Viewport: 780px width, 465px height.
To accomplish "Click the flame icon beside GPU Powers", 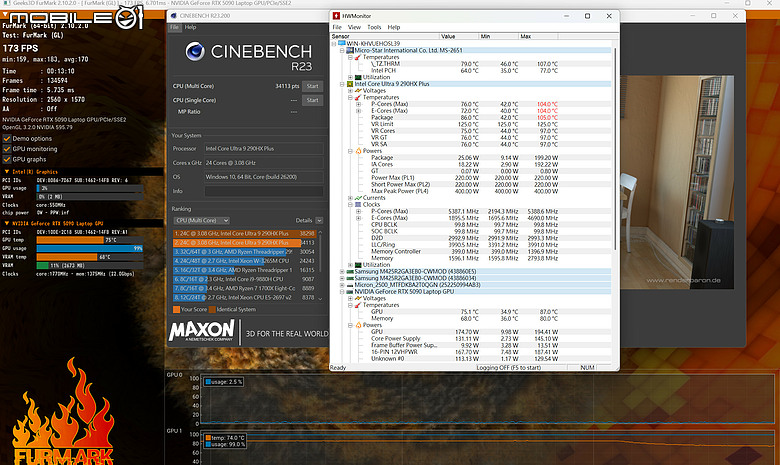I will coord(358,325).
